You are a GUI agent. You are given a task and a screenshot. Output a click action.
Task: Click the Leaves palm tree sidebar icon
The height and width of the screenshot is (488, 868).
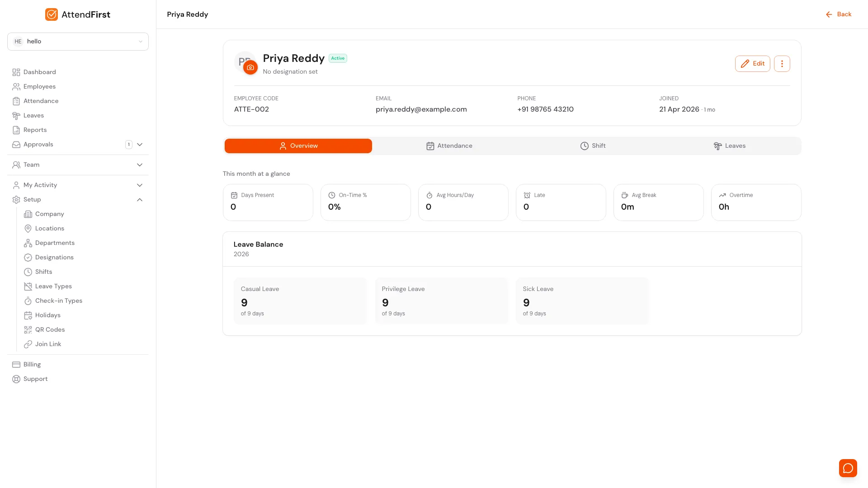coord(16,116)
